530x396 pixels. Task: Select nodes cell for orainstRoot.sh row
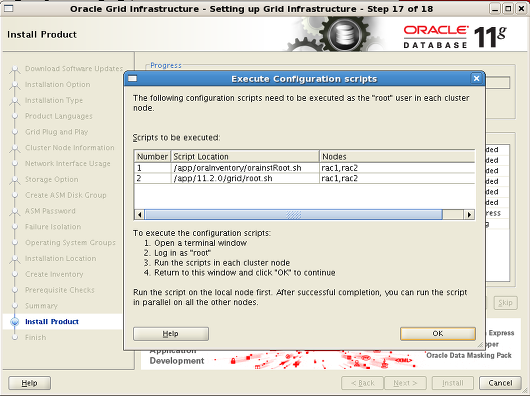[397, 168]
